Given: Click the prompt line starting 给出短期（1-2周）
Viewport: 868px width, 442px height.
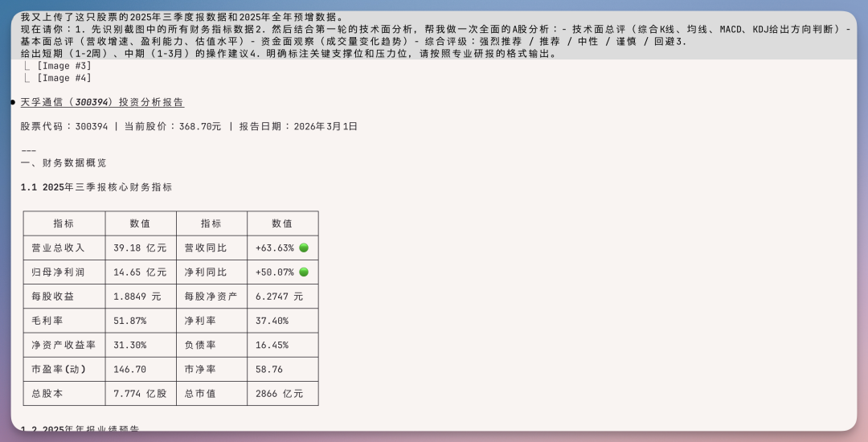Looking at the screenshot, I should pyautogui.click(x=289, y=54).
